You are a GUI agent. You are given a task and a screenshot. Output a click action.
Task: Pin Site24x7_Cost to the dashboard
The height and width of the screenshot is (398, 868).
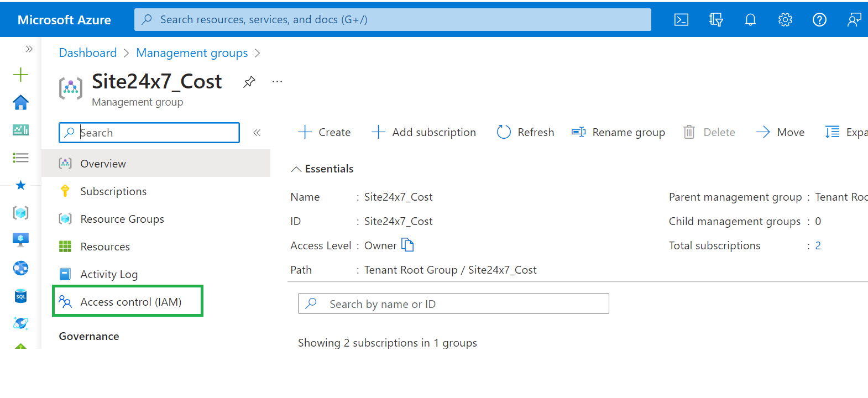click(x=249, y=82)
